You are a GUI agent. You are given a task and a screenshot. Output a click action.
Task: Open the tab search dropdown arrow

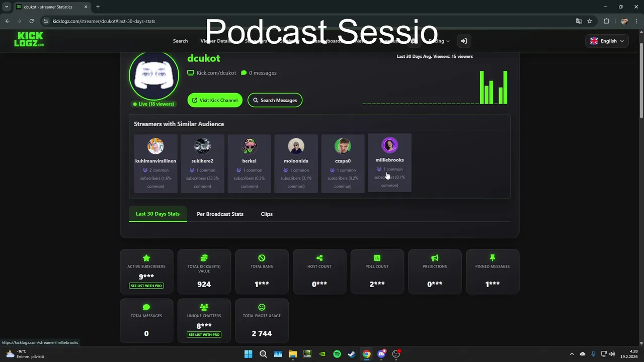point(7,7)
